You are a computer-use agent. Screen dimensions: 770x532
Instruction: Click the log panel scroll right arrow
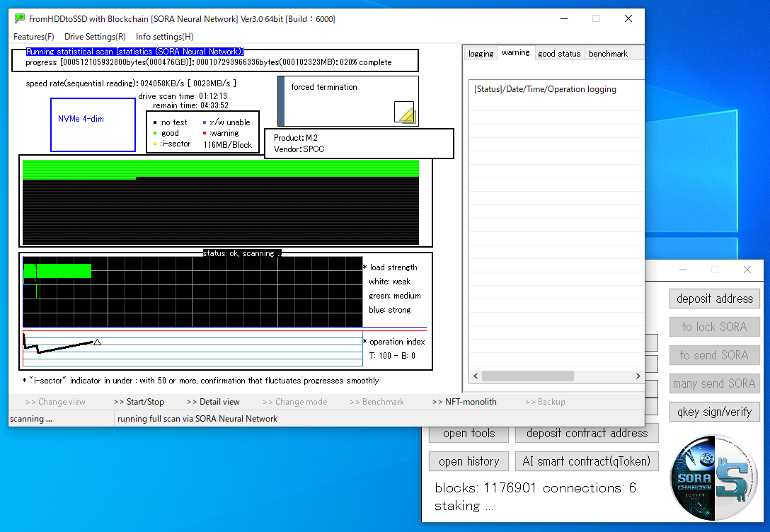point(638,376)
